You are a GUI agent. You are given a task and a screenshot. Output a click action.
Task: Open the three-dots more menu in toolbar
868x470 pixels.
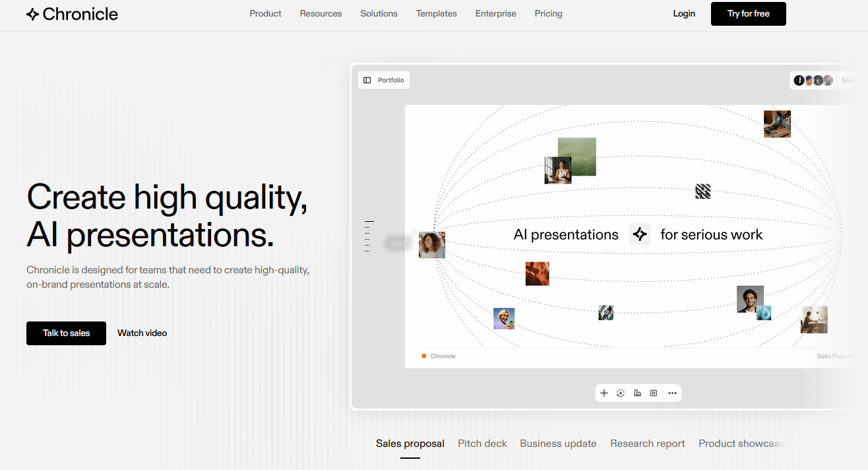[x=672, y=393]
